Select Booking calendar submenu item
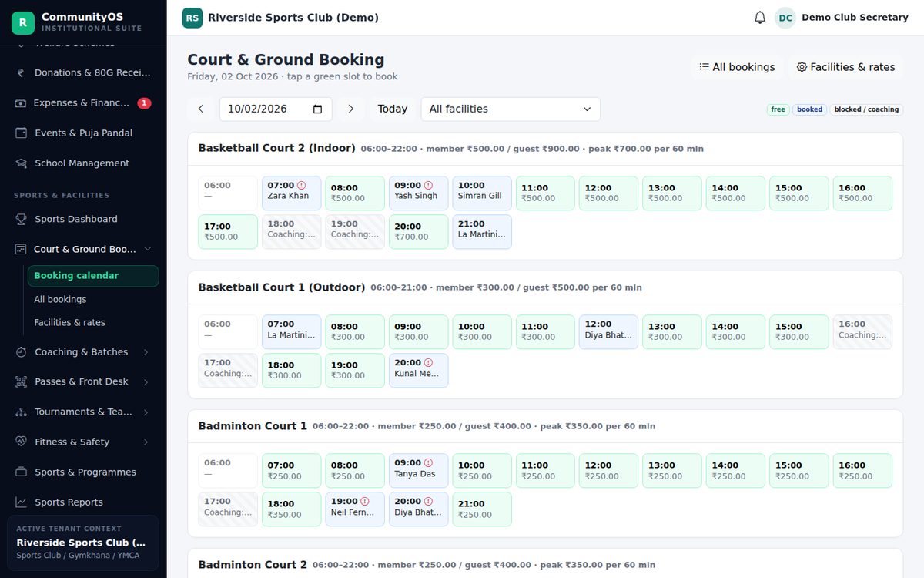Image resolution: width=924 pixels, height=578 pixels. 93,276
